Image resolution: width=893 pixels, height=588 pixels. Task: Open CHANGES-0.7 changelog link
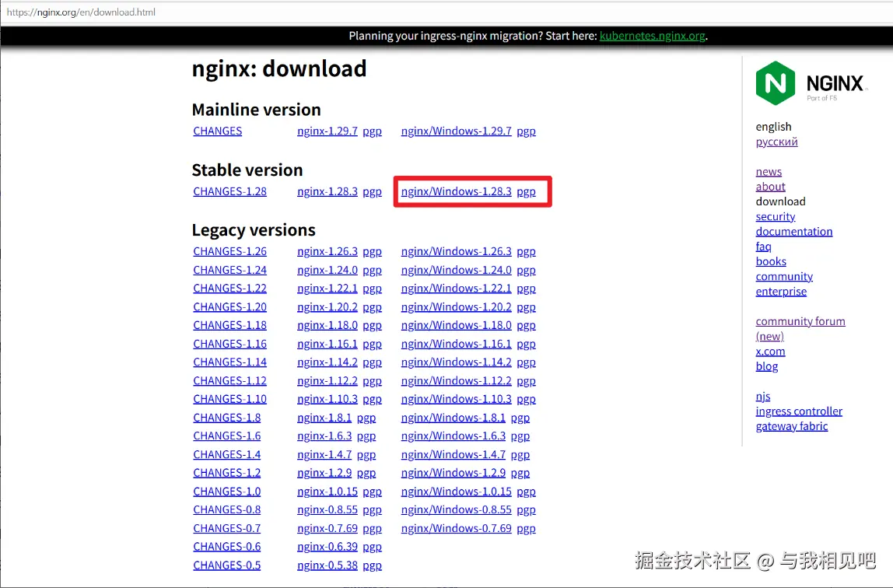point(226,528)
